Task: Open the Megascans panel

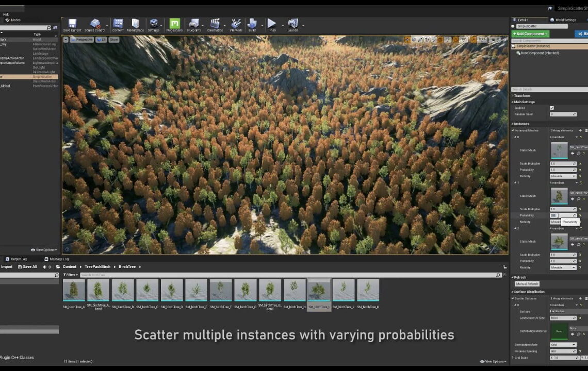Action: coord(174,25)
